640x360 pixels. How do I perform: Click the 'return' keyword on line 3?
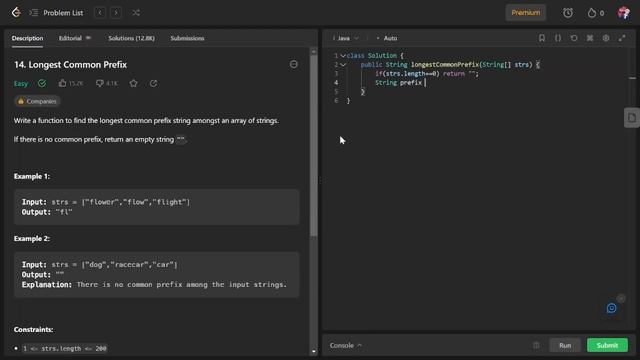(453, 74)
